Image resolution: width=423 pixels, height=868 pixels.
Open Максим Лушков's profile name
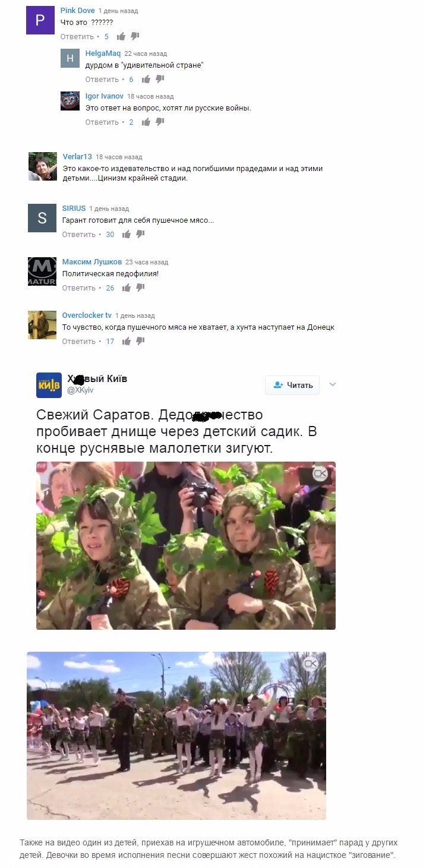pyautogui.click(x=92, y=262)
